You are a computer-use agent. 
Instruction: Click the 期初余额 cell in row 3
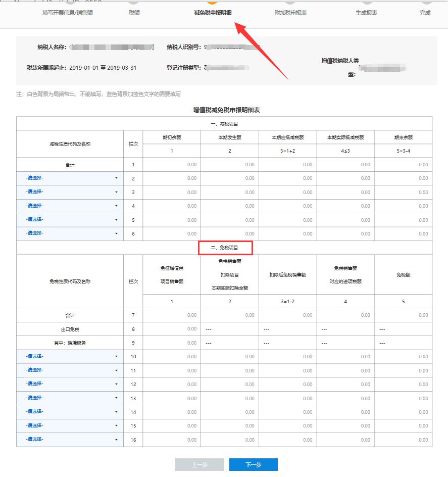(x=172, y=192)
